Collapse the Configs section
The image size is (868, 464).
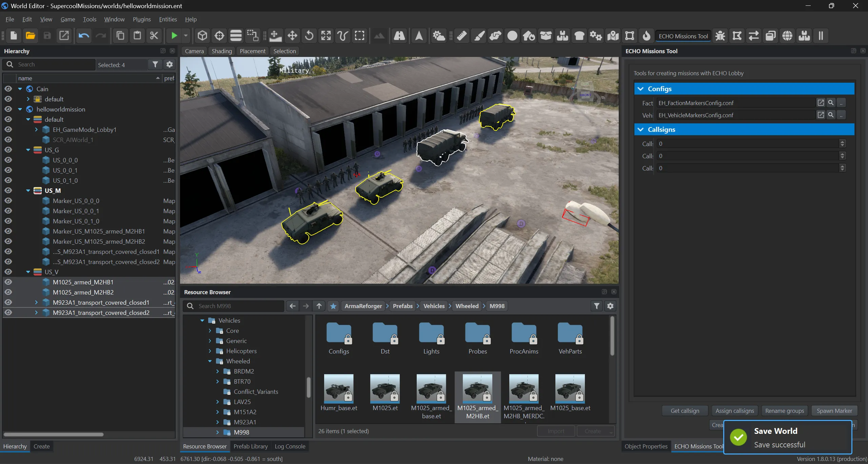(640, 89)
